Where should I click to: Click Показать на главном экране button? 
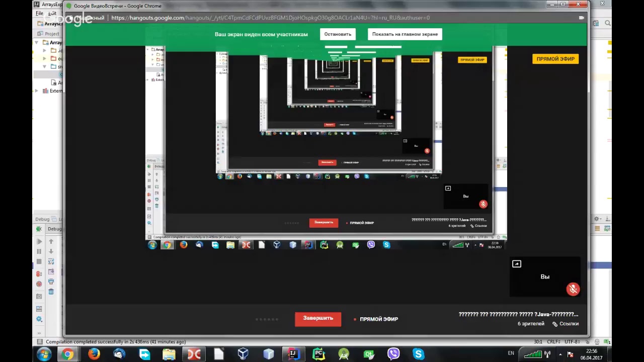(x=405, y=34)
